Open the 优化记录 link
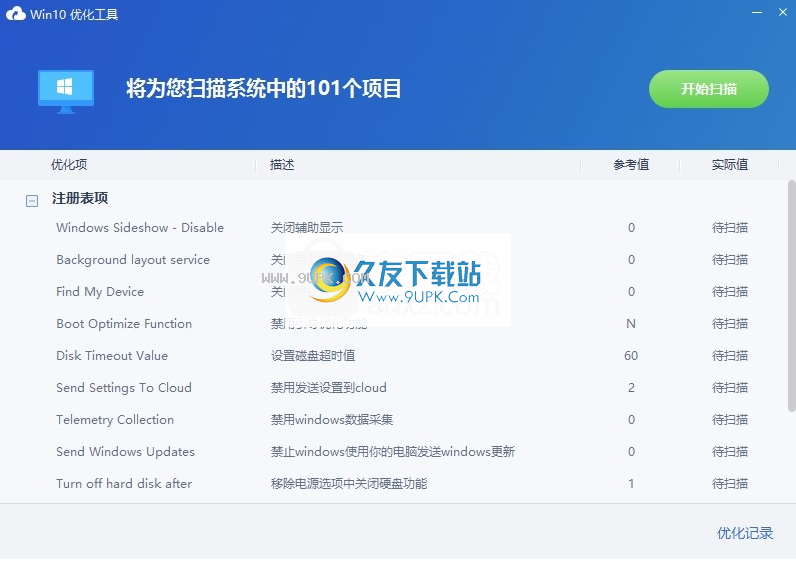The height and width of the screenshot is (561, 796). [745, 533]
